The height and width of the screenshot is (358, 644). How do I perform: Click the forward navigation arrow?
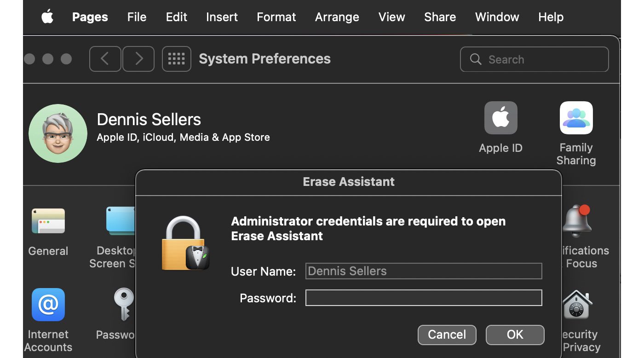[x=138, y=59]
